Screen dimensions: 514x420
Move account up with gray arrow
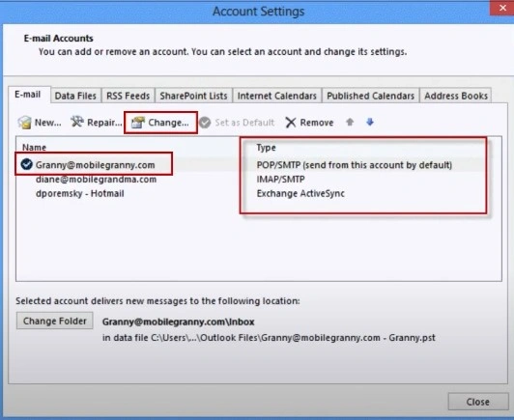350,122
